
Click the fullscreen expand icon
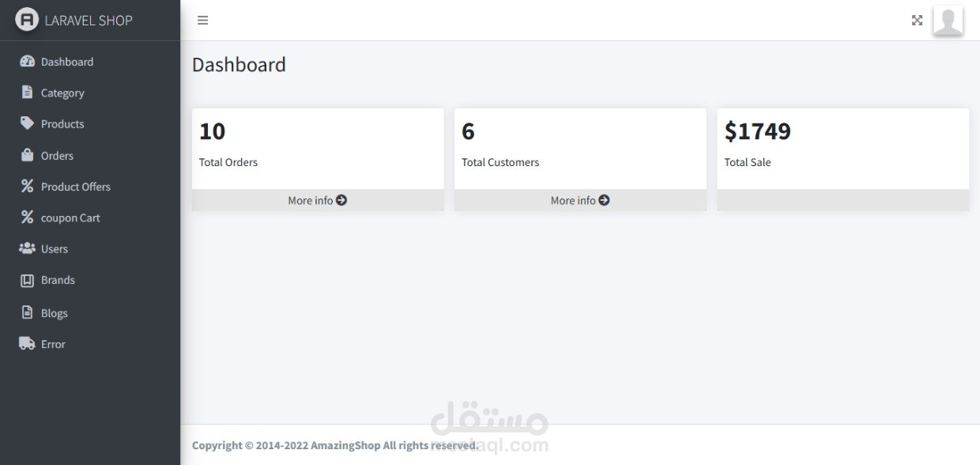pyautogui.click(x=917, y=21)
